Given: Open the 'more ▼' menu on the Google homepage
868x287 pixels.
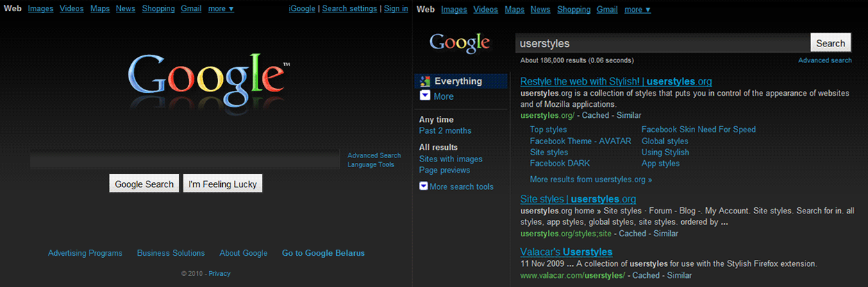Looking at the screenshot, I should 221,9.
